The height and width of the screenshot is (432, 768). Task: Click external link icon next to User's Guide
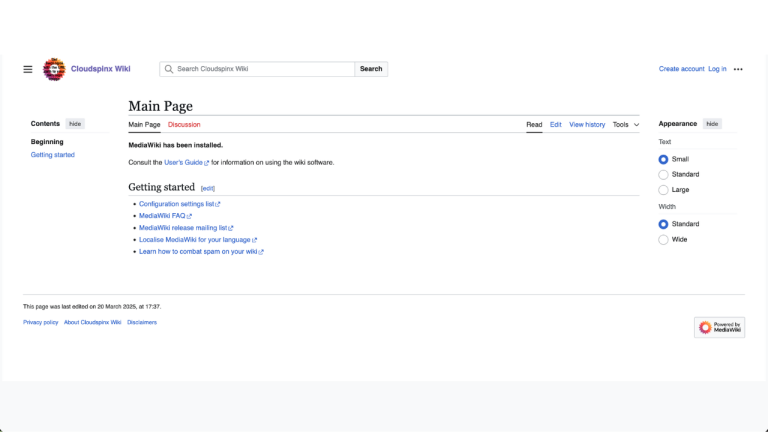207,163
